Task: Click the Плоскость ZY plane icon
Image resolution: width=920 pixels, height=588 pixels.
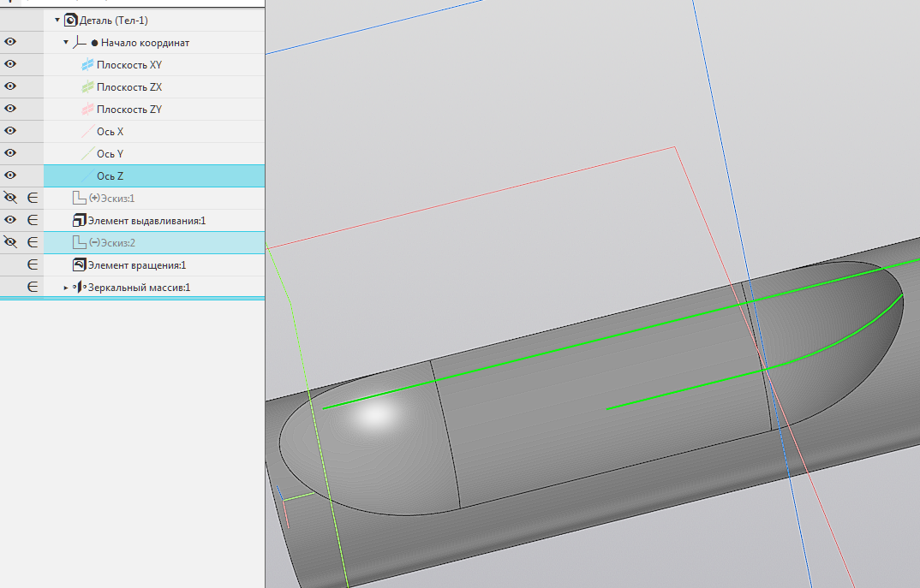Action: click(87, 110)
